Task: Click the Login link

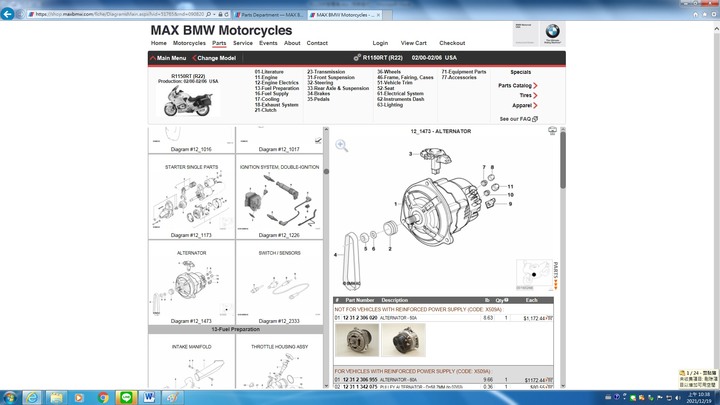Action: pos(380,43)
